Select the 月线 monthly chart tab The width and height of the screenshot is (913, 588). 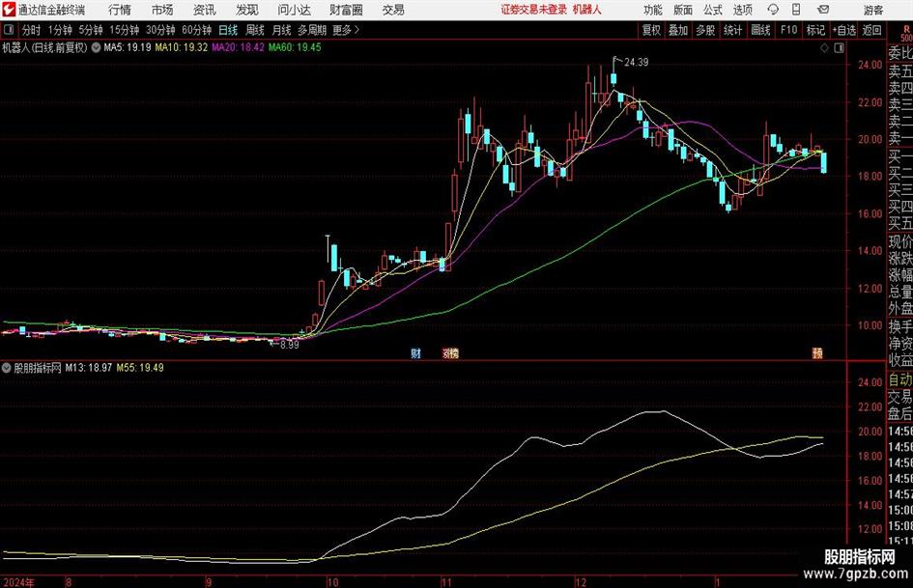[x=281, y=30]
